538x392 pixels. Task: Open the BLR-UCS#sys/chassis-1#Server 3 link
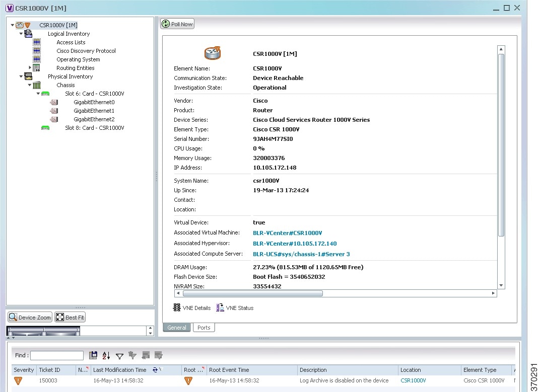[301, 254]
